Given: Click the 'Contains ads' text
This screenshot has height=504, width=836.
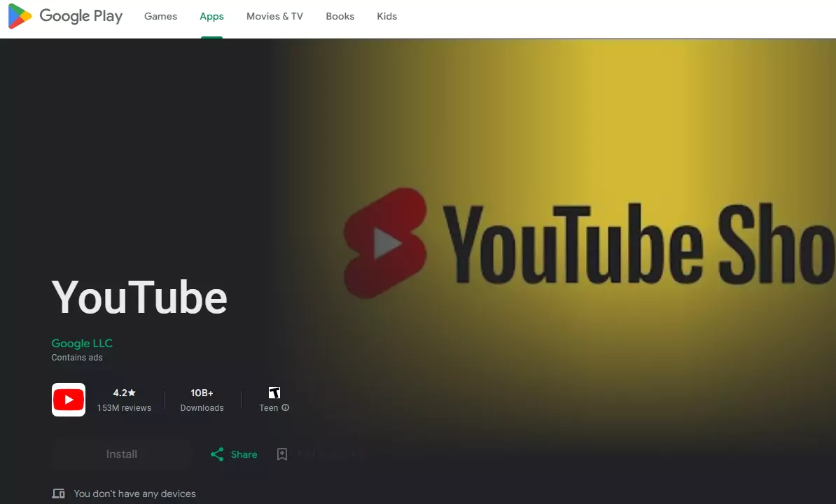Looking at the screenshot, I should click(x=77, y=358).
